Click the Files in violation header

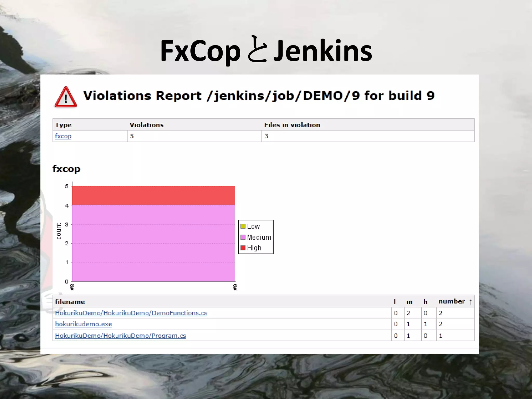(x=292, y=125)
